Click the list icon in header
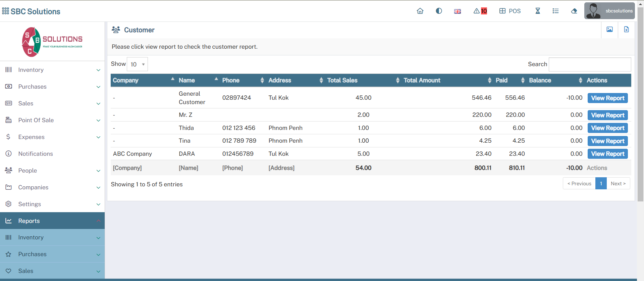The width and height of the screenshot is (644, 281). pyautogui.click(x=555, y=11)
